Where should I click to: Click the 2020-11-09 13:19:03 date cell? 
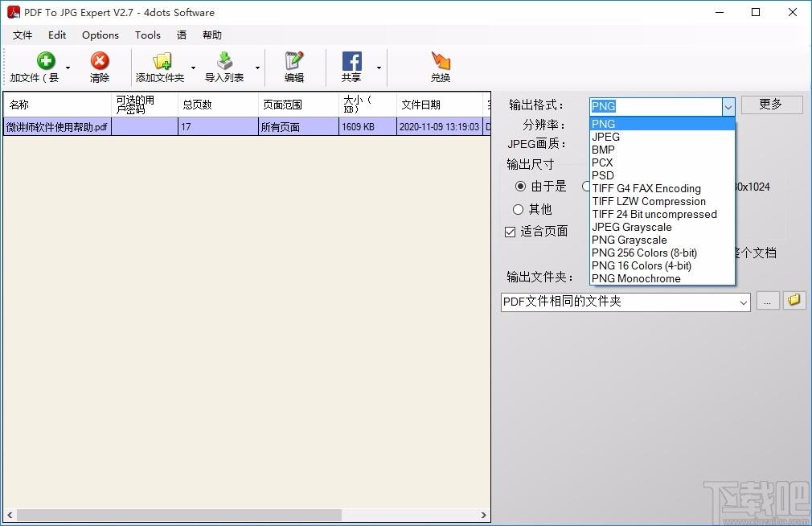(x=440, y=127)
